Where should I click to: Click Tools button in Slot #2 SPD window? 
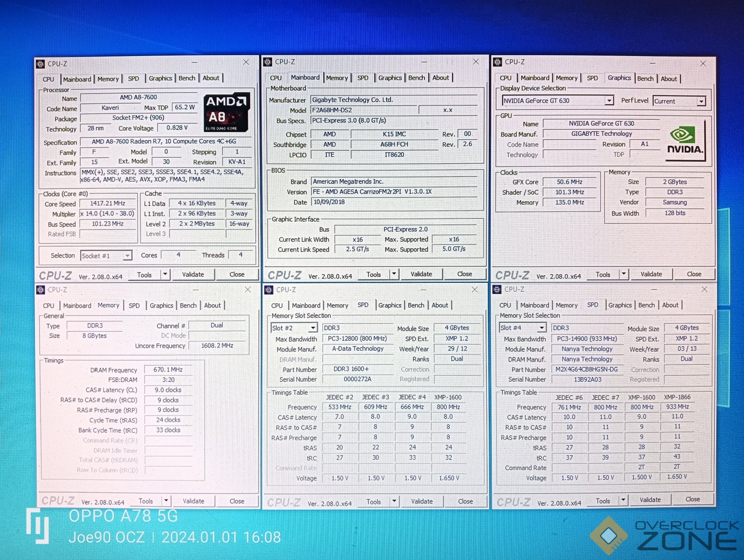[373, 502]
